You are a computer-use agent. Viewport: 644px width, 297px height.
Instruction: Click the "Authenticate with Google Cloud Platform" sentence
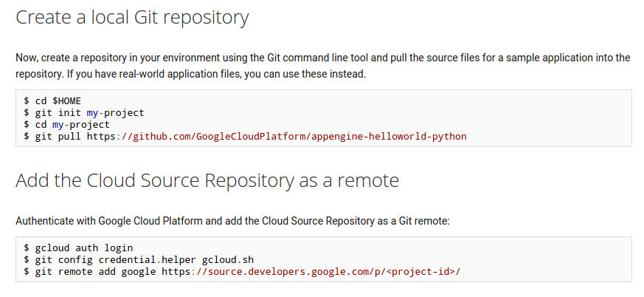coord(233,222)
